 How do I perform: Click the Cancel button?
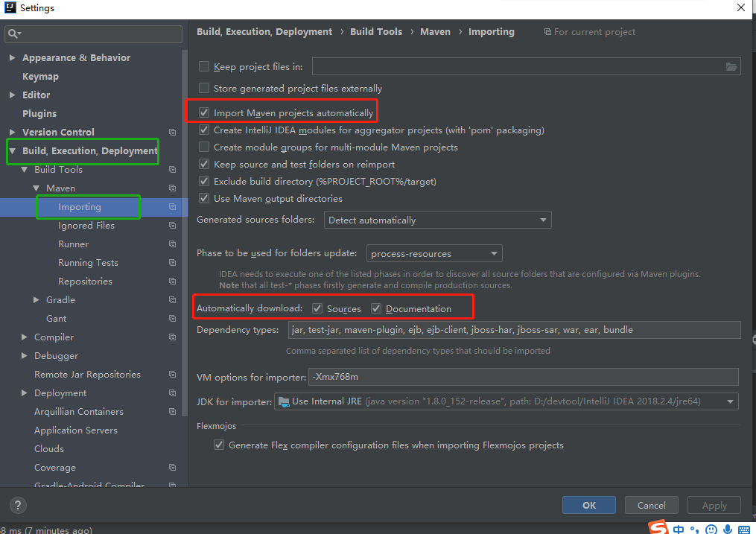652,505
